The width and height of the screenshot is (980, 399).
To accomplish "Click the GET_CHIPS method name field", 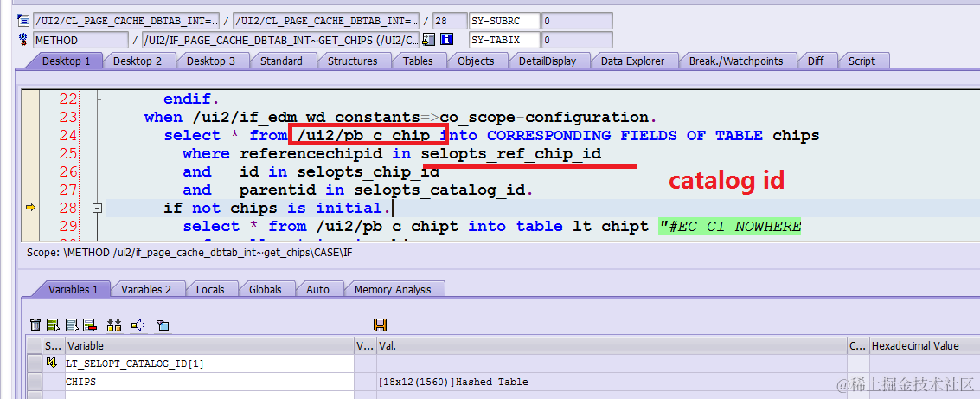I will pyautogui.click(x=281, y=40).
